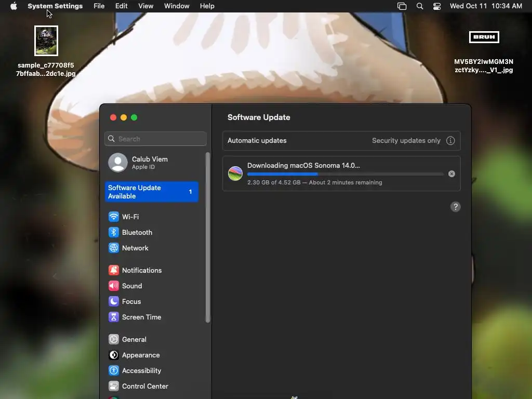Click the Software Update pane title

259,117
